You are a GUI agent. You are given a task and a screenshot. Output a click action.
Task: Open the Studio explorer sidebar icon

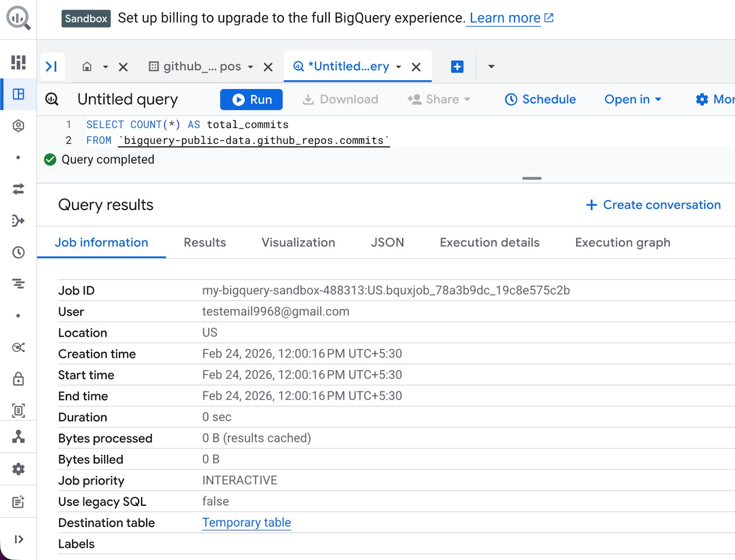18,95
